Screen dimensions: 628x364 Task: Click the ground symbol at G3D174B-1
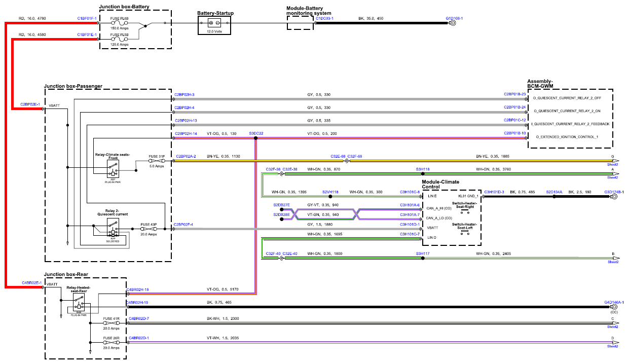coord(614,196)
